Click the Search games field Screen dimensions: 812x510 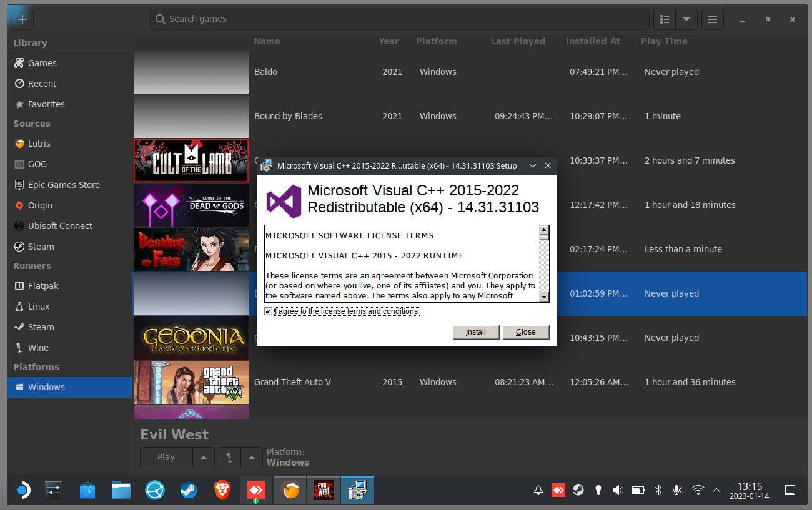click(400, 19)
